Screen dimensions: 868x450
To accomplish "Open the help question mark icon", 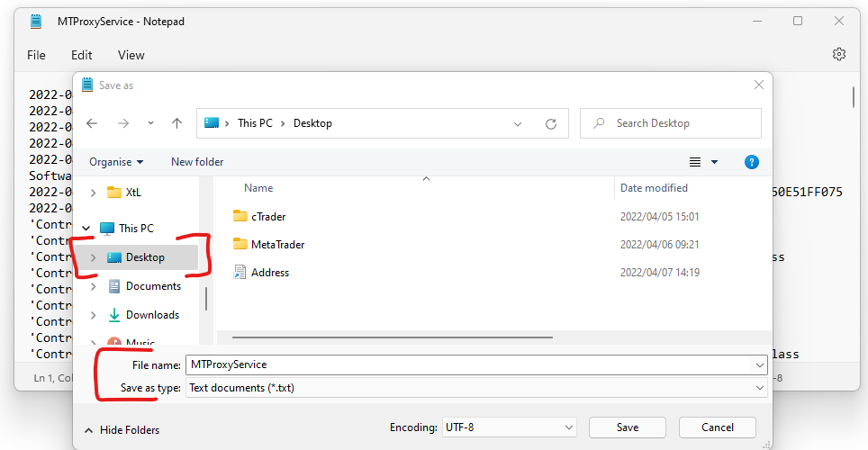I will click(x=751, y=162).
